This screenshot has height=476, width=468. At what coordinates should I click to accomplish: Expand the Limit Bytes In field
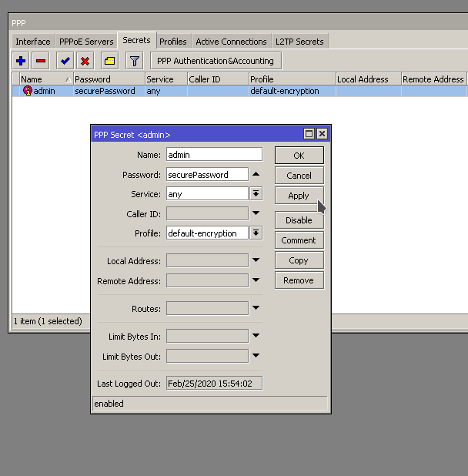coord(256,336)
